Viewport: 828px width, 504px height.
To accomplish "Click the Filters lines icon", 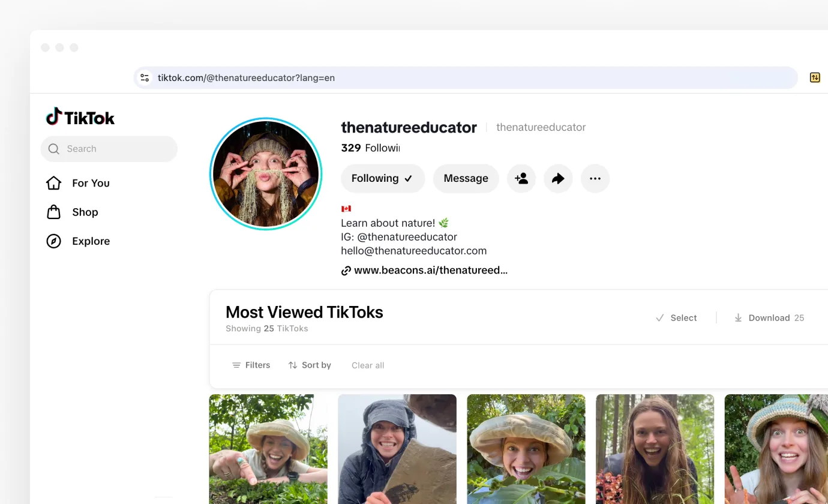I will [x=236, y=365].
